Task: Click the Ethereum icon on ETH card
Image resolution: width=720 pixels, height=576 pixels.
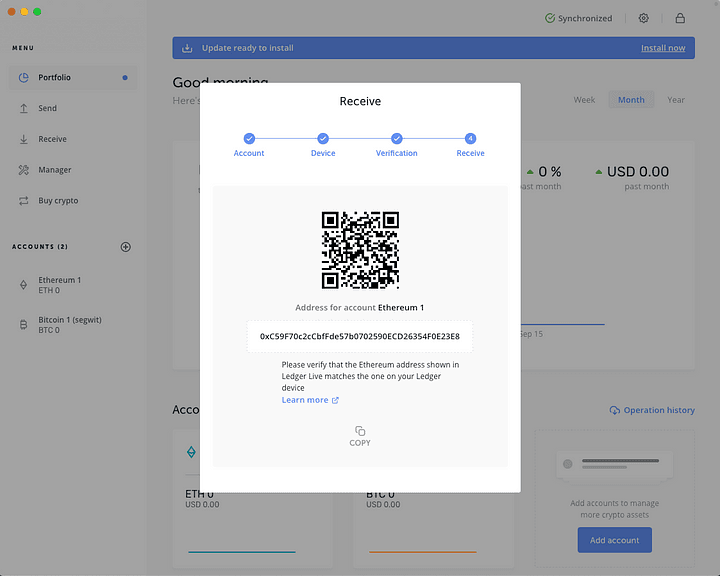Action: pos(191,452)
